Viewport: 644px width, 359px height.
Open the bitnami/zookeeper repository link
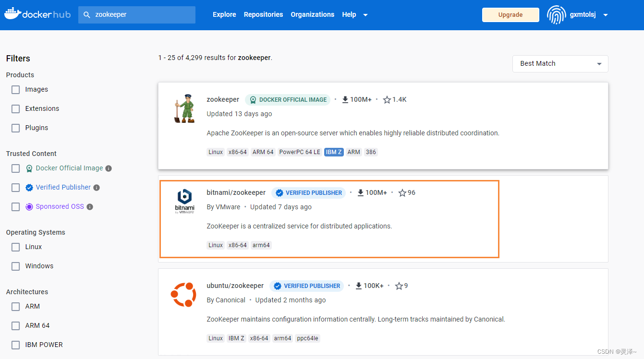[x=236, y=192]
